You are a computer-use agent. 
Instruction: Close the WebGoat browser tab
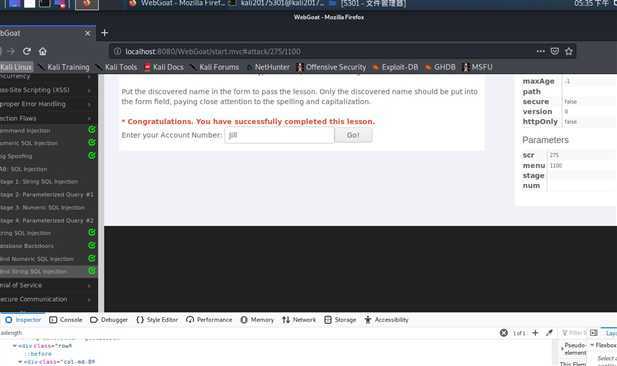[87, 33]
